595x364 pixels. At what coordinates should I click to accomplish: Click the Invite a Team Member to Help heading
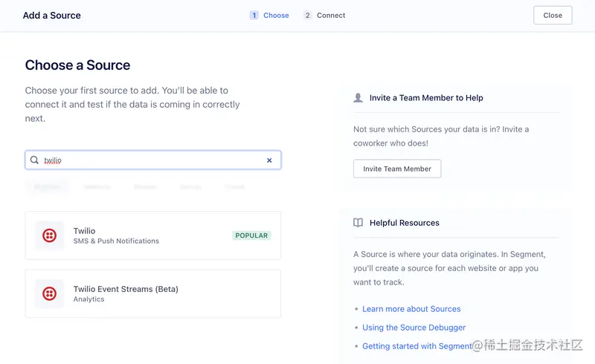[426, 98]
